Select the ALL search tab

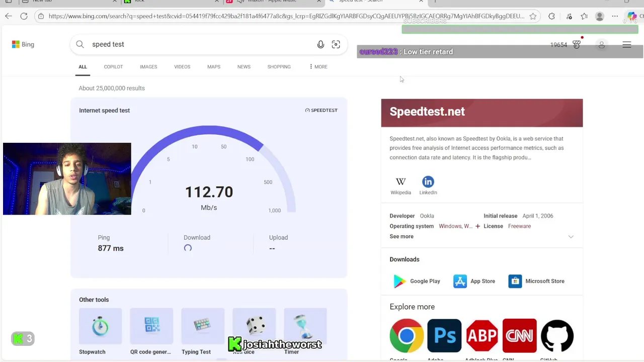[83, 67]
